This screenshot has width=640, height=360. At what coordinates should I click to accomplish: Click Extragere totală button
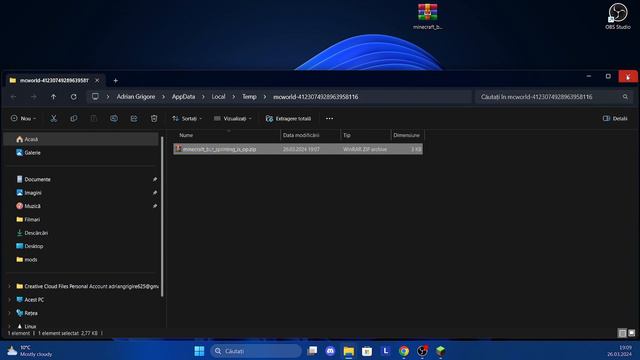288,118
